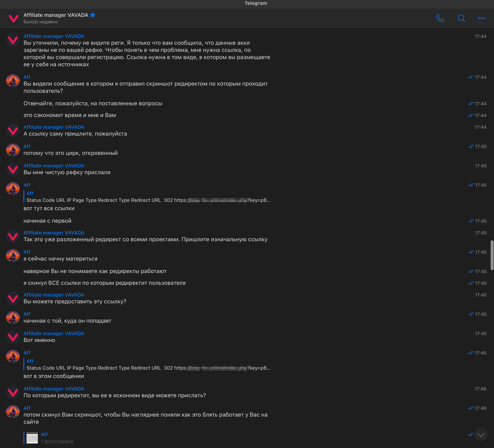The image size is (494, 448).
Task: Jump to latest messages with down-arrow button
Action: pos(481,435)
